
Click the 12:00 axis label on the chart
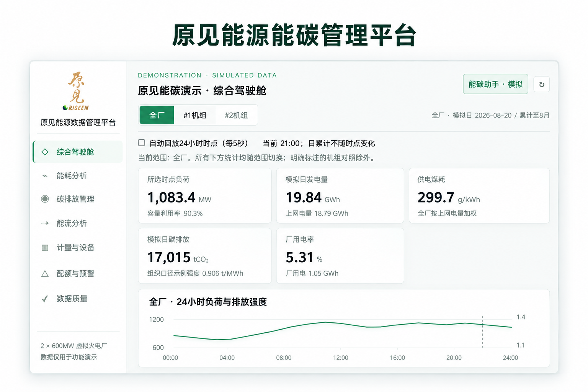coord(341,358)
